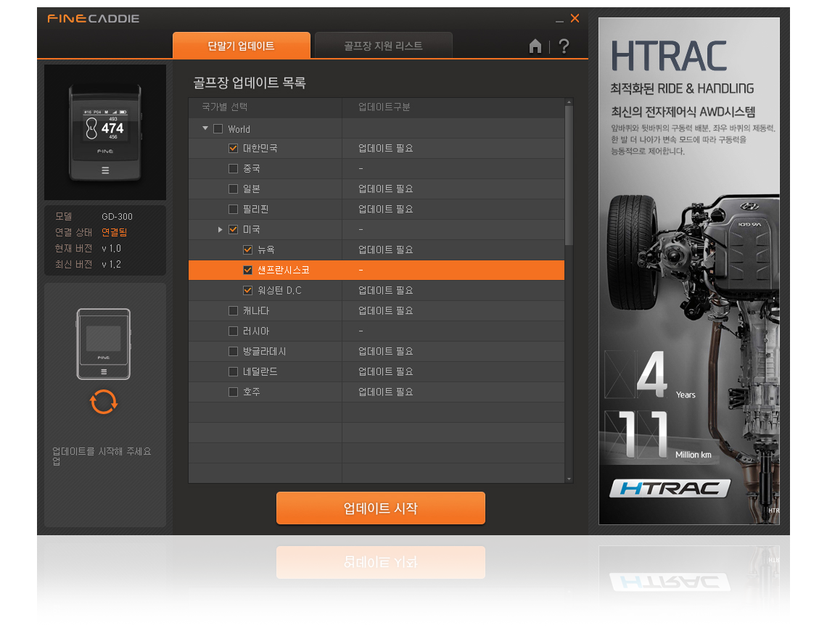Image resolution: width=827 pixels, height=644 pixels.
Task: Open help via the question mark icon
Action: [564, 46]
